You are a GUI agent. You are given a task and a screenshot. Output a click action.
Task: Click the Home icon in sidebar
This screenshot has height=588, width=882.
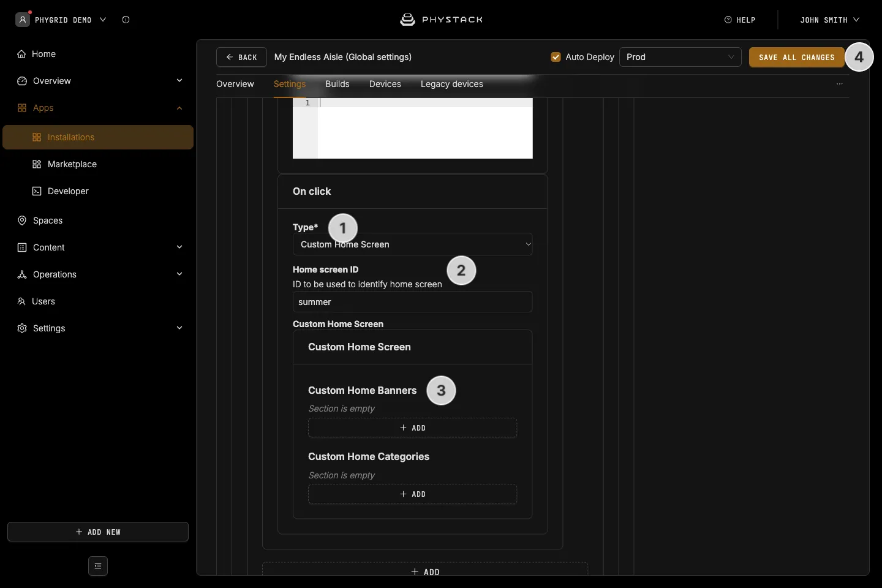(x=21, y=54)
